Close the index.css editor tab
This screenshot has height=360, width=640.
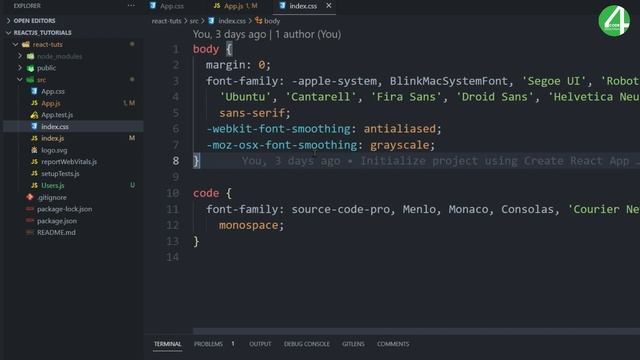329,6
